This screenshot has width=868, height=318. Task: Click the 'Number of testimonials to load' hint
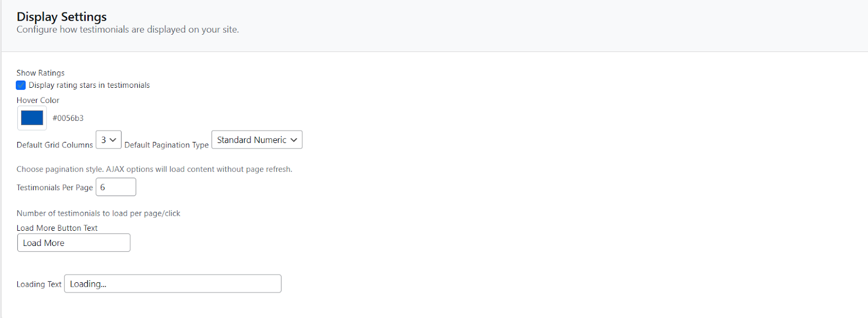click(x=98, y=213)
